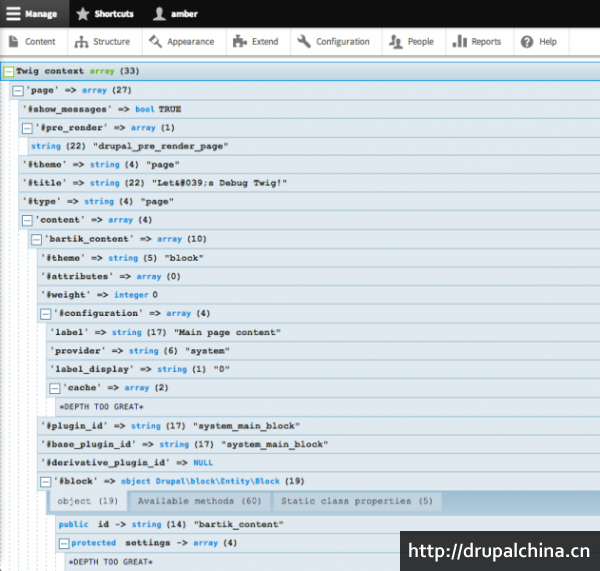
Task: Click the hamburger Manage menu icon
Action: pos(13,13)
